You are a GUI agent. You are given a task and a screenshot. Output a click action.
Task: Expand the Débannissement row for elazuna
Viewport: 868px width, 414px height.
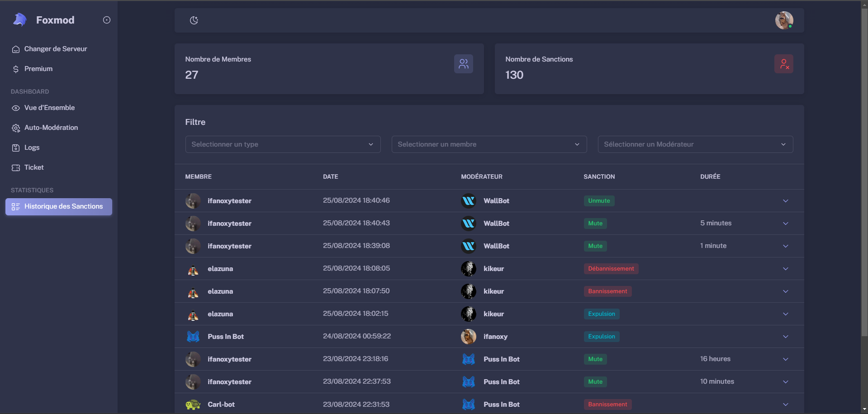(x=785, y=269)
